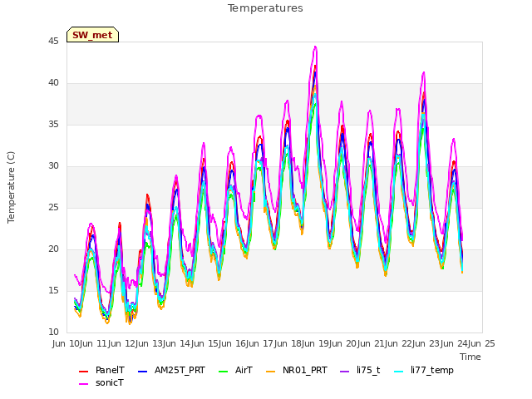Click the 25 y-axis tick label
This screenshot has width=532, height=399.
click(x=53, y=208)
